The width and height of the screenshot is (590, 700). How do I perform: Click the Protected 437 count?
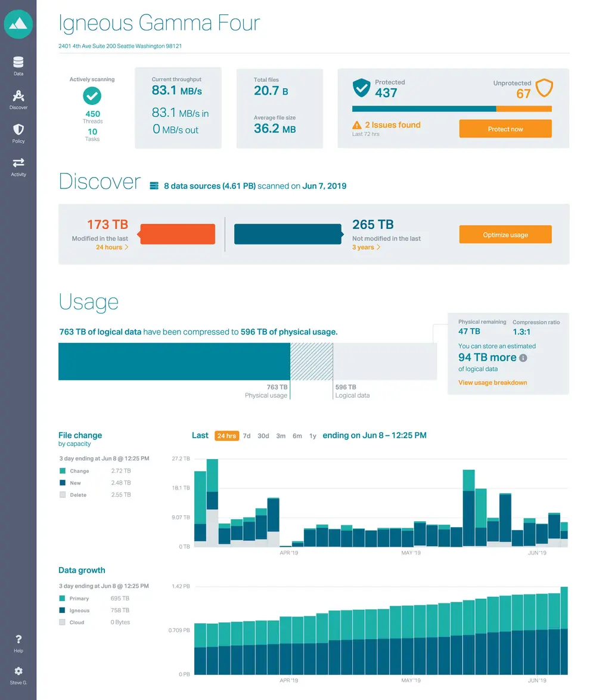386,93
